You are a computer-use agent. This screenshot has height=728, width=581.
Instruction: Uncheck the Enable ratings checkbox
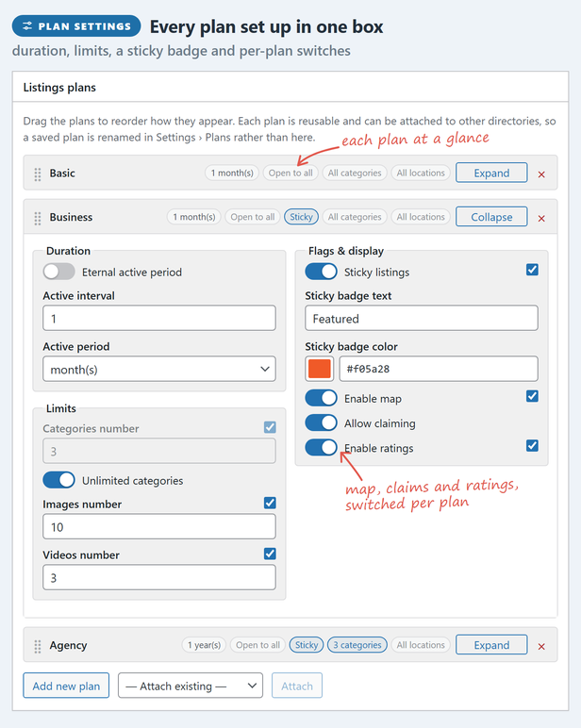coord(532,446)
